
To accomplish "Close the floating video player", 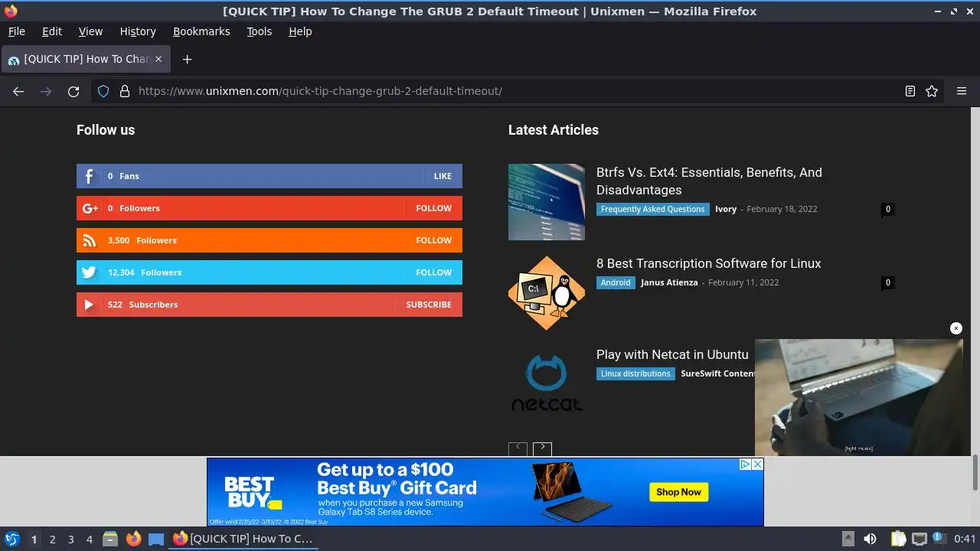I will click(x=956, y=328).
